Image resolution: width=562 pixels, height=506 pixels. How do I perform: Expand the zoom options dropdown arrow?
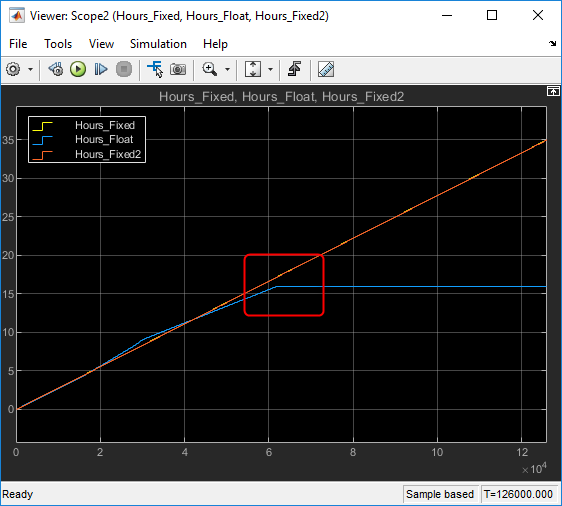tap(228, 70)
